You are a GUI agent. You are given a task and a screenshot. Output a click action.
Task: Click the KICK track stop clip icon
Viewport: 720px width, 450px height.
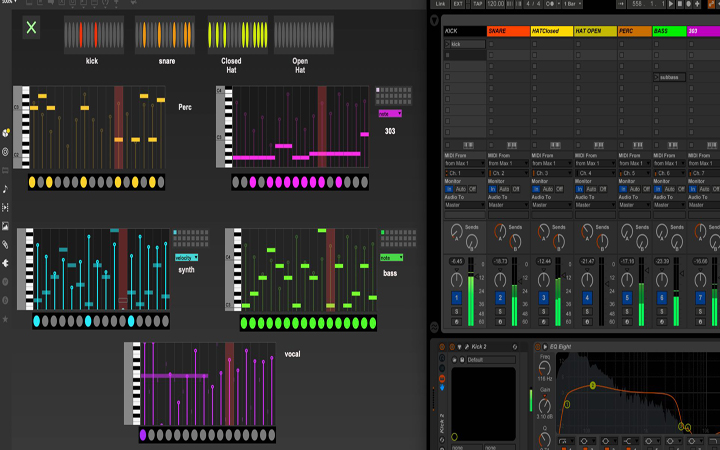tap(448, 145)
